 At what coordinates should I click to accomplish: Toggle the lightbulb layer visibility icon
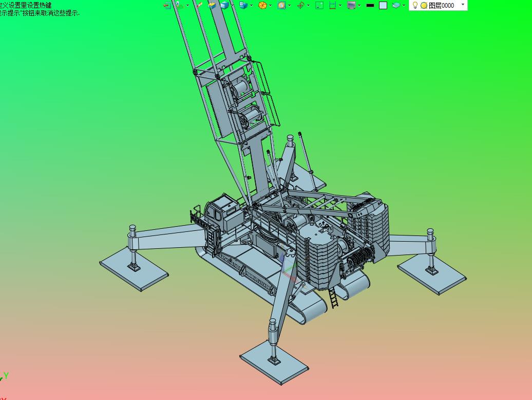[x=415, y=5]
